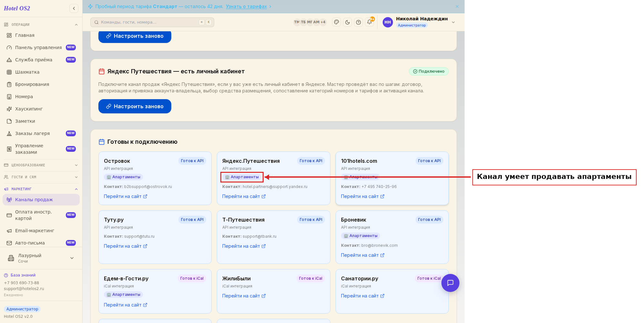This screenshot has width=644, height=323.
Task: Click the Апартаменты tag on the Островок card
Action: (123, 177)
